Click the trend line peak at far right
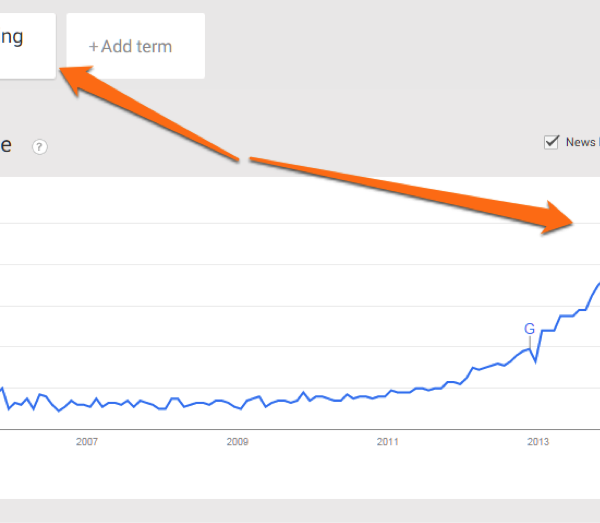The width and height of the screenshot is (600, 523). tap(597, 285)
